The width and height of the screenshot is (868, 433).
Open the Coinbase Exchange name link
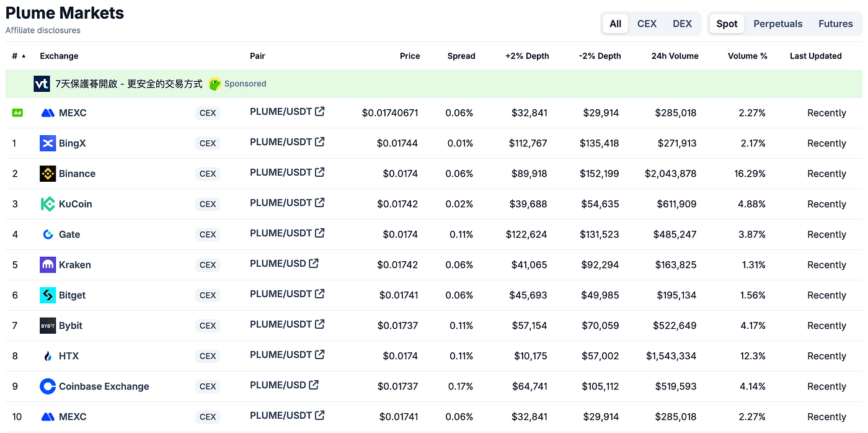click(104, 386)
